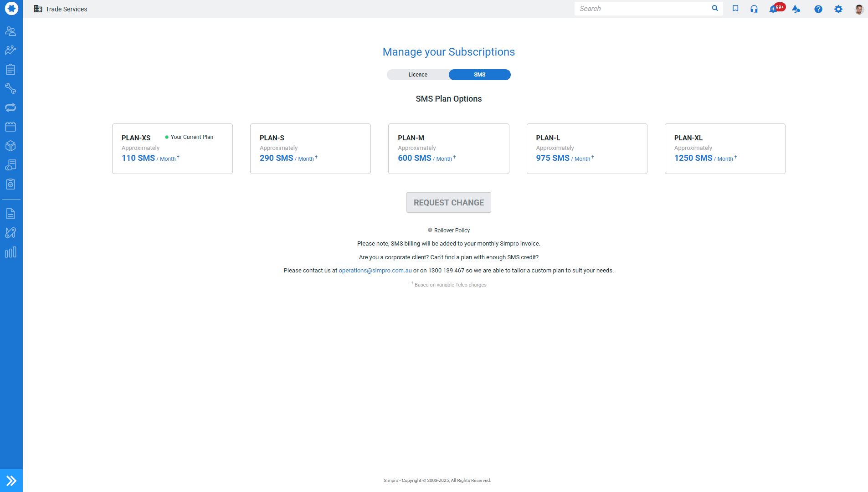This screenshot has height=492, width=868.
Task: Switch to the Licence tab
Action: coord(418,75)
